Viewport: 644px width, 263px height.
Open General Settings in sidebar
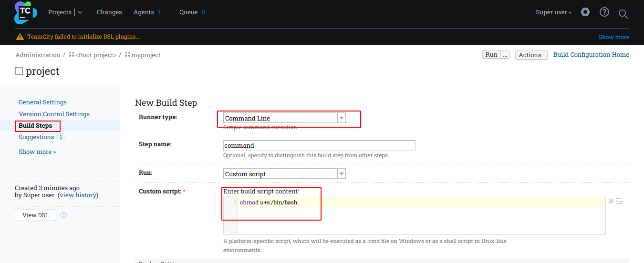[x=42, y=102]
